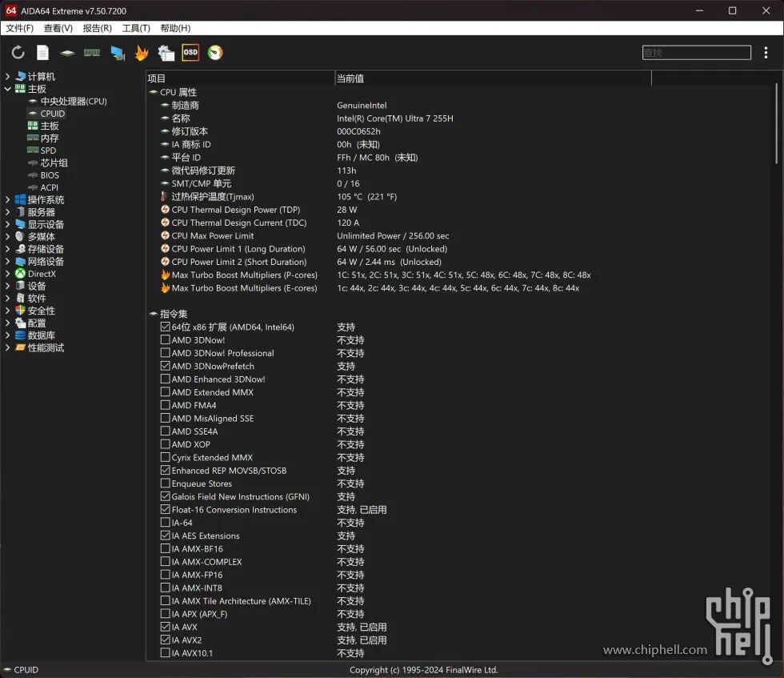Image resolution: width=784 pixels, height=678 pixels.
Task: Expand the 性能测试 tree node
Action: [7, 347]
